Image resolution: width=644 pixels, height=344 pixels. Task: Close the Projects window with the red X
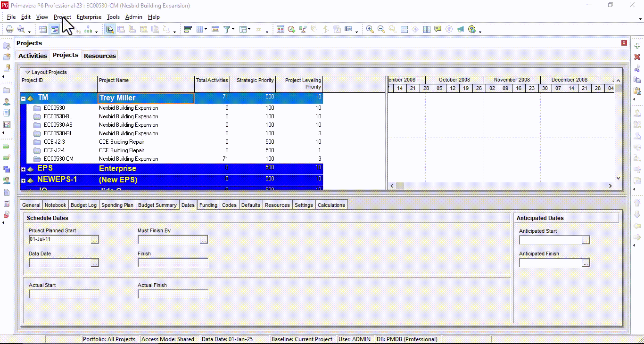624,43
